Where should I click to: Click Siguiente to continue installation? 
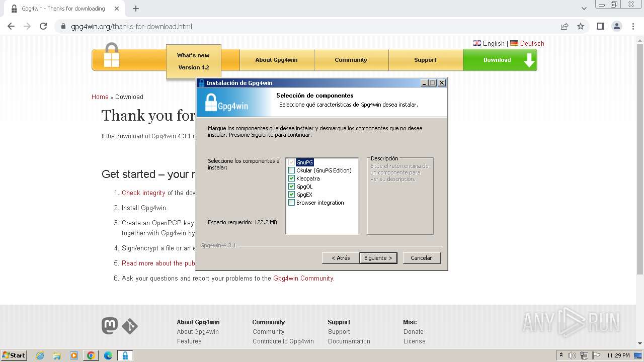[x=378, y=258]
